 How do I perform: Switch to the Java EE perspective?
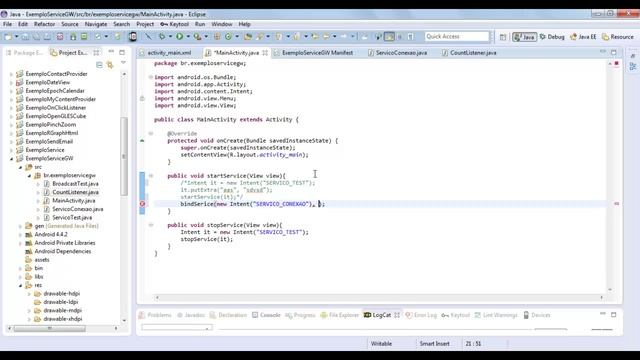point(583,37)
